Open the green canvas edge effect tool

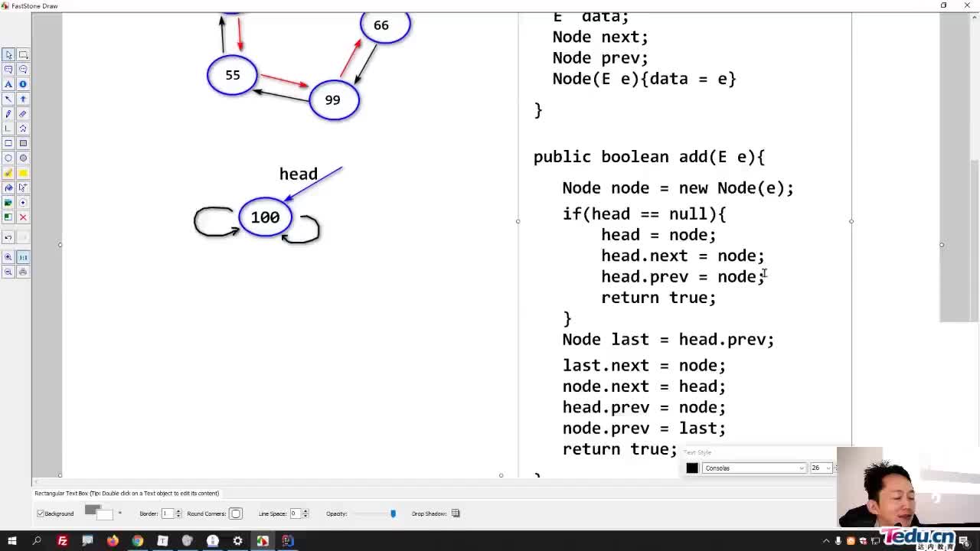8,217
